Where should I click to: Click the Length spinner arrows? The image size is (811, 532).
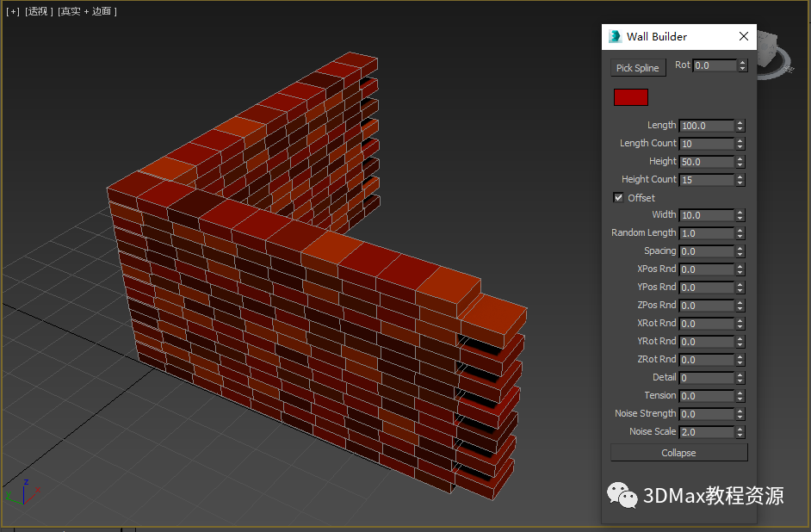point(740,126)
